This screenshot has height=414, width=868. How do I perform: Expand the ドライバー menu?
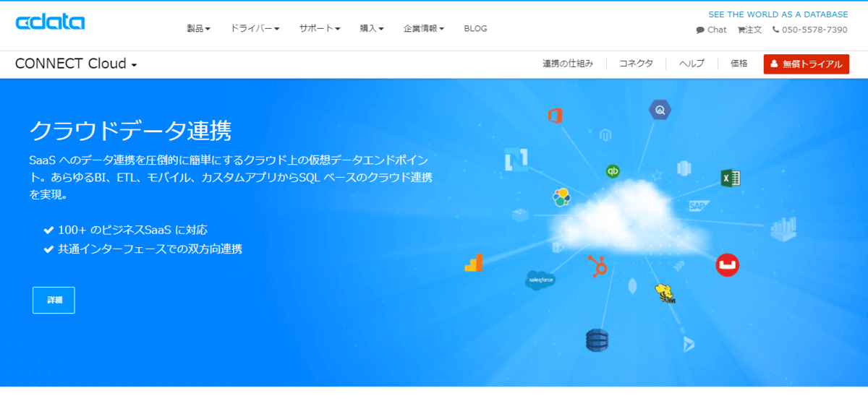pyautogui.click(x=255, y=29)
